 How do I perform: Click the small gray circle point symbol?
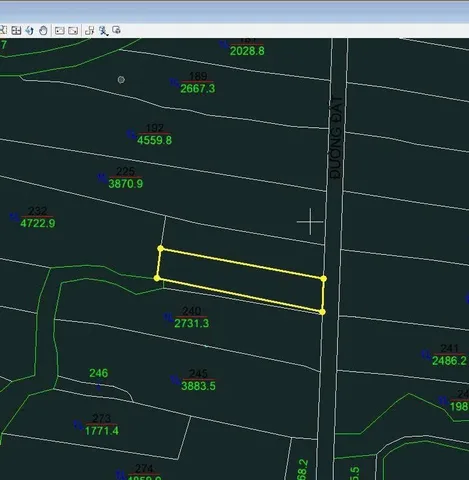[x=121, y=80]
